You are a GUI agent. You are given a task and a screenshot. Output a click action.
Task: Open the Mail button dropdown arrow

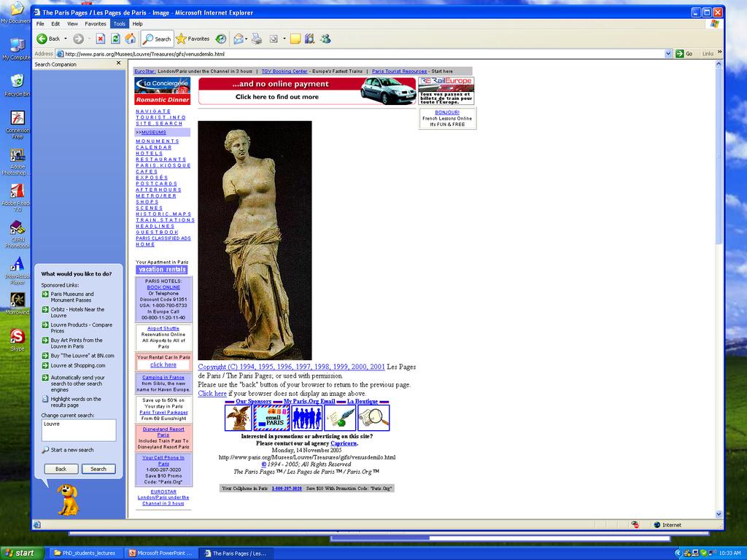(247, 39)
